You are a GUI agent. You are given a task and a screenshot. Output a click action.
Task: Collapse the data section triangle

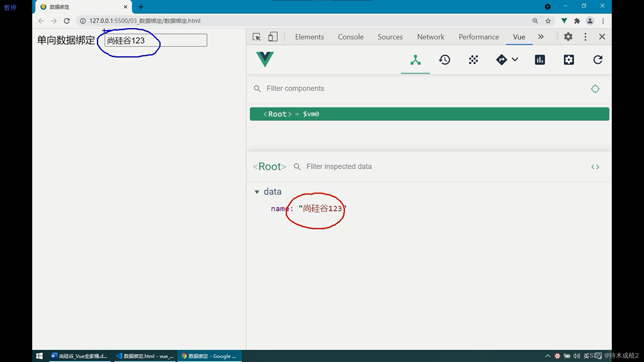257,192
